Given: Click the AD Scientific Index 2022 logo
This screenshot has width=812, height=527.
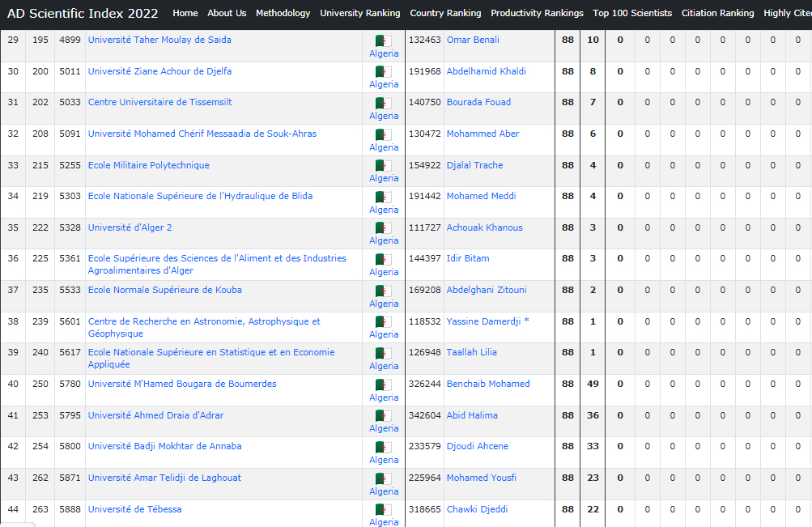Looking at the screenshot, I should click(83, 13).
